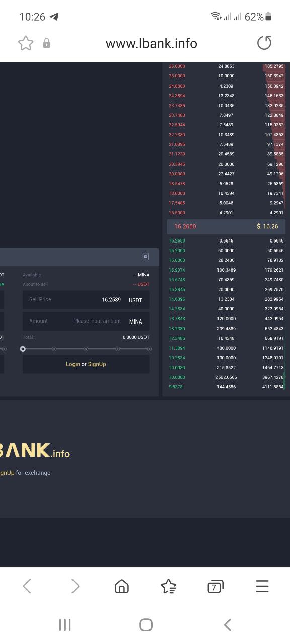Viewport: 290px width, 644px height.
Task: Select bid price 14.2834
Action: (x=177, y=309)
